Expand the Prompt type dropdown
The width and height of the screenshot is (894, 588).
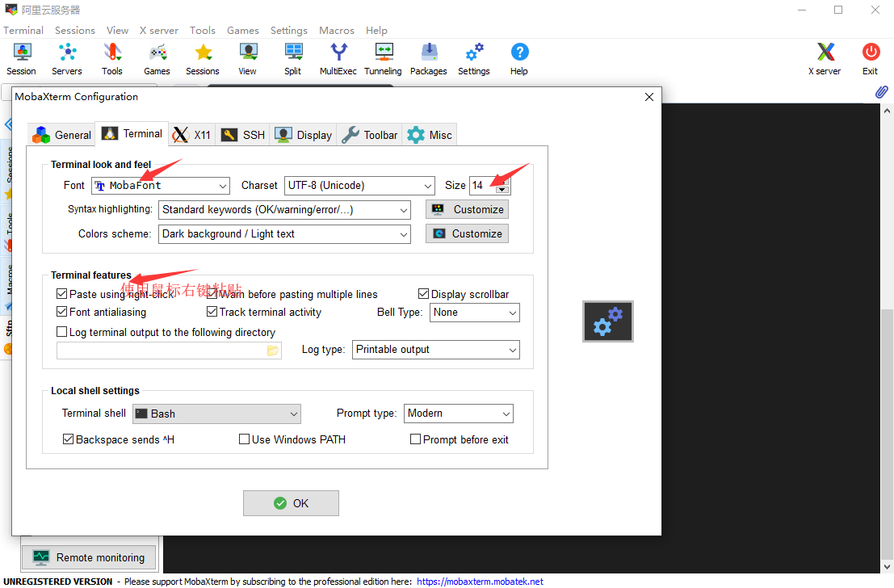[x=459, y=414]
